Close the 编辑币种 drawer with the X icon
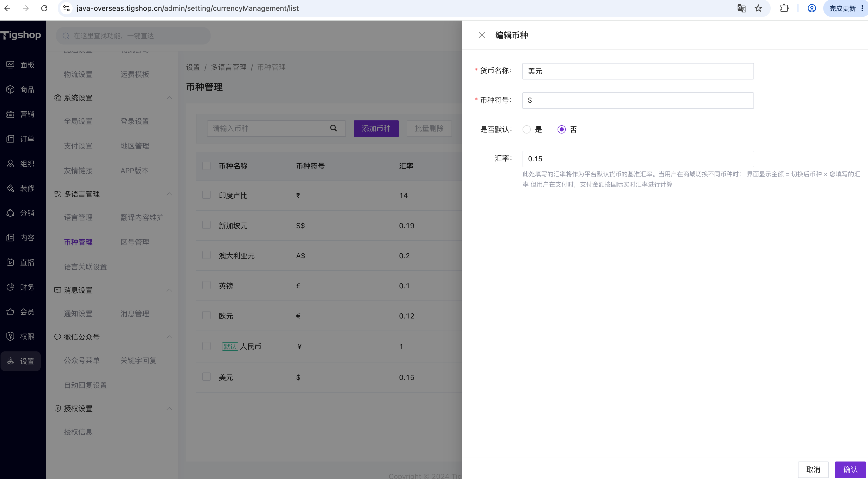The width and height of the screenshot is (868, 479). pos(482,35)
